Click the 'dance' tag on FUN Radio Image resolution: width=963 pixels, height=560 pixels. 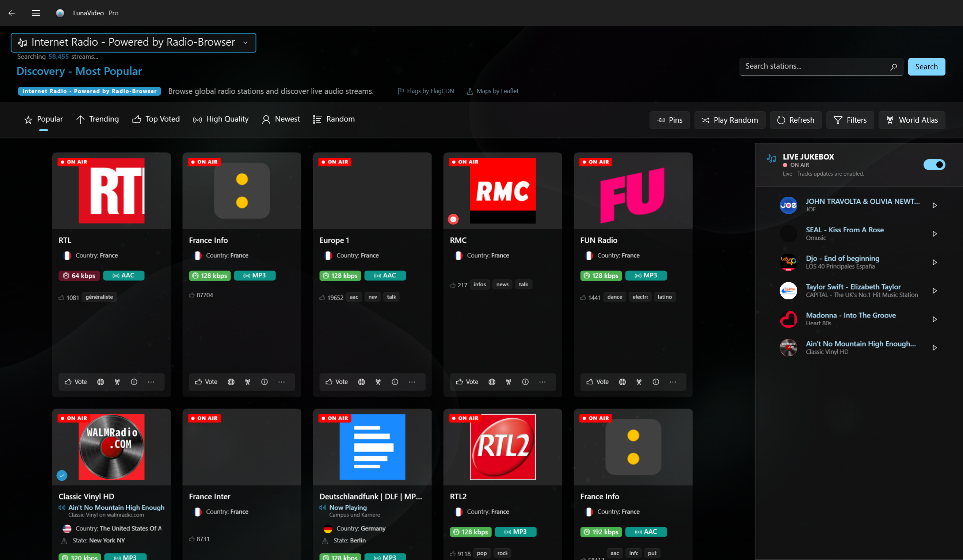click(x=615, y=297)
